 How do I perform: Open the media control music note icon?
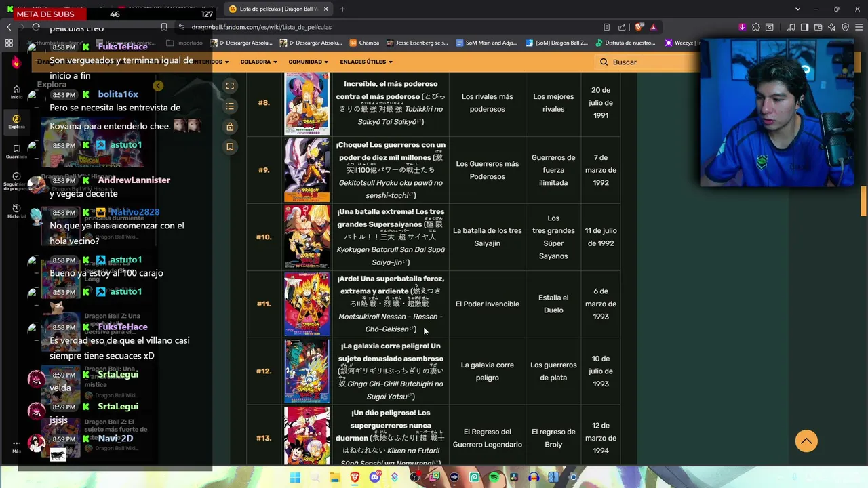[x=791, y=27]
